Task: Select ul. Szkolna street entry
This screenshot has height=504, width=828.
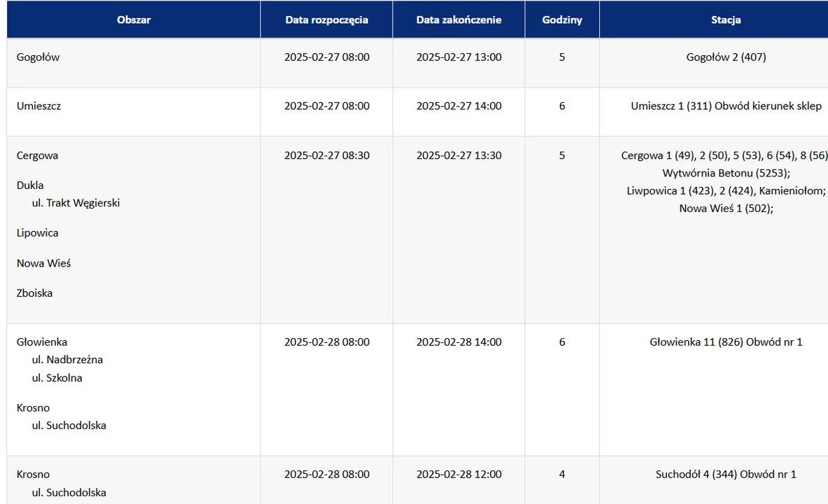Action: 57,378
